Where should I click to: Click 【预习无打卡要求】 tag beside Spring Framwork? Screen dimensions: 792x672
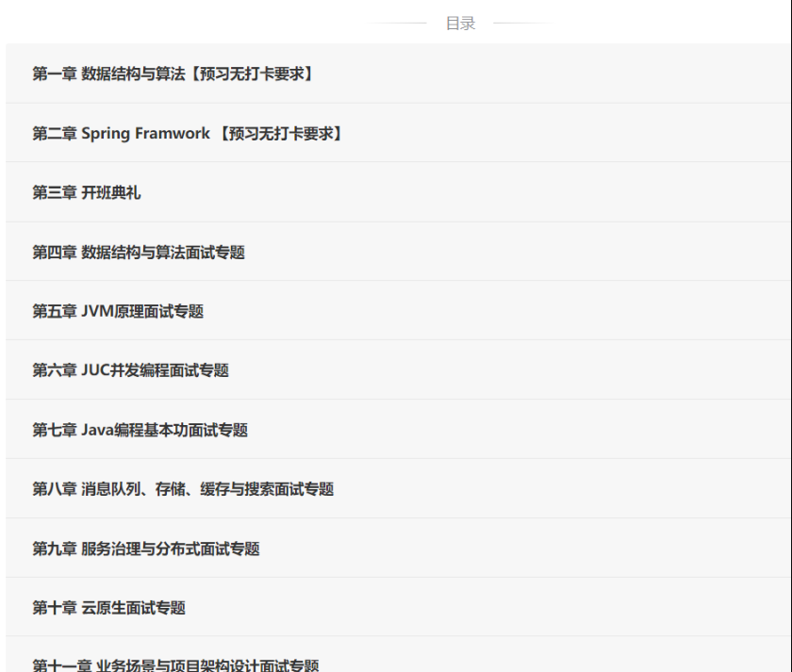[280, 133]
